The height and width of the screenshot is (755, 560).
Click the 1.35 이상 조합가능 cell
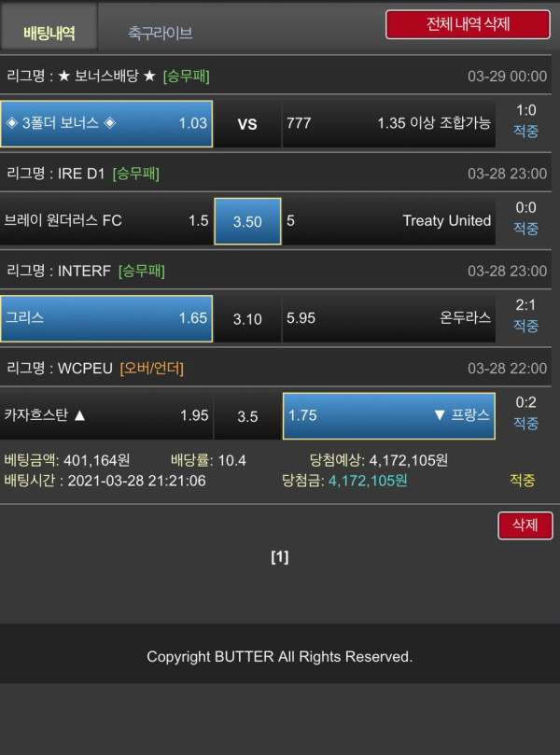(389, 124)
